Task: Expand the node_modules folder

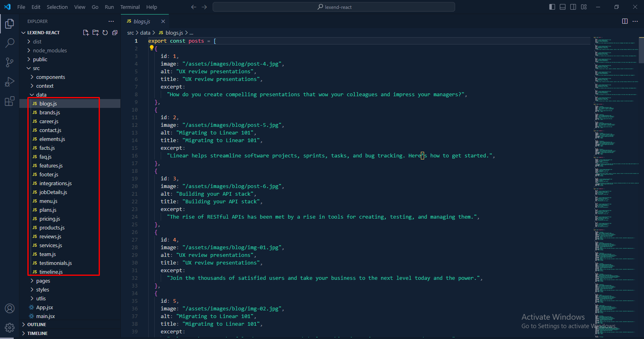Action: 50,50
